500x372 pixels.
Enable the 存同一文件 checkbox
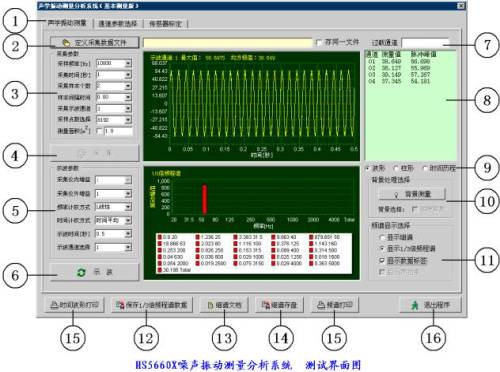point(319,42)
